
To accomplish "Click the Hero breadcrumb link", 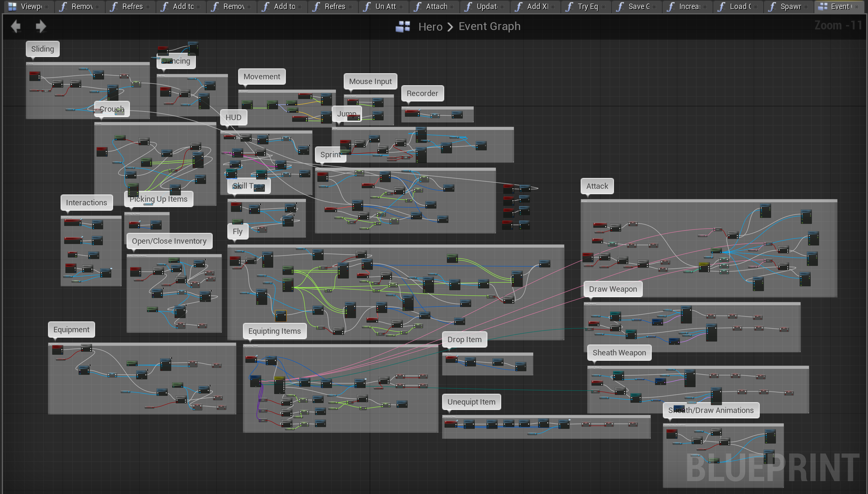I will click(x=430, y=27).
